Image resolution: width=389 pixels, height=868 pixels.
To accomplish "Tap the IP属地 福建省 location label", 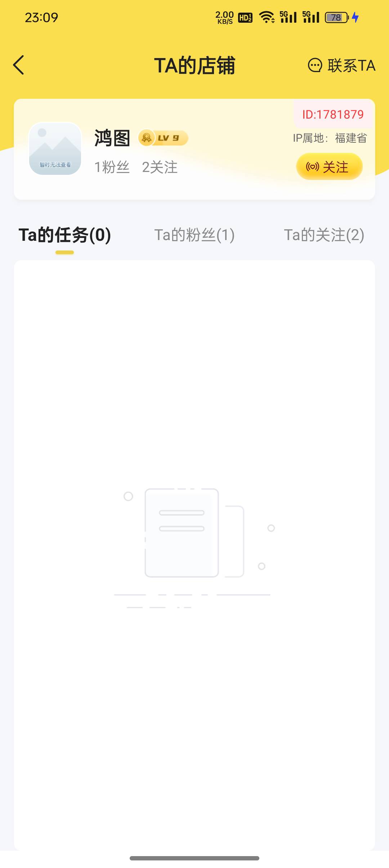I will pos(330,138).
